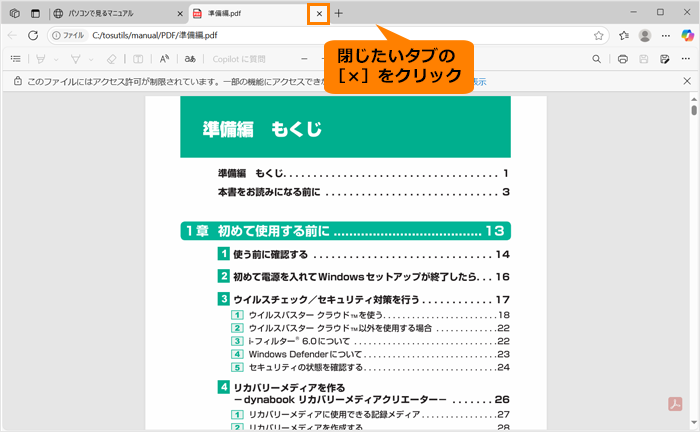This screenshot has height=432, width=700.
Task: Open a new tab with plus button
Action: [x=339, y=13]
